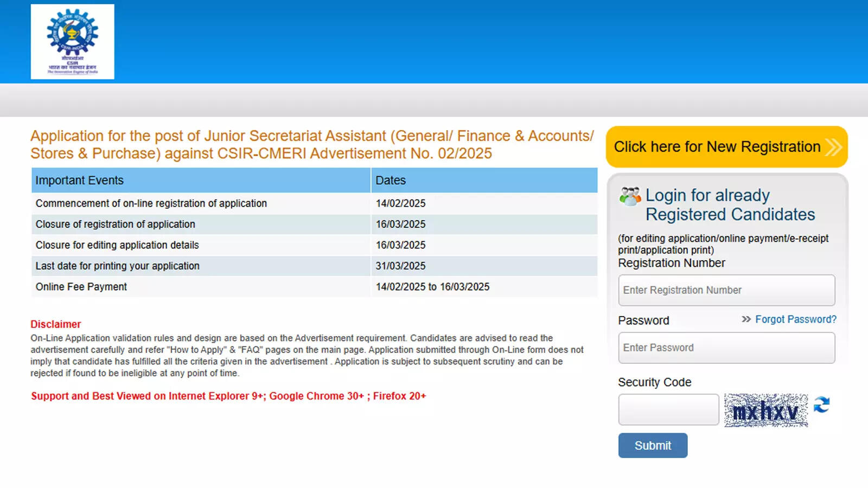
Task: Refresh the security code captcha image
Action: 822,404
